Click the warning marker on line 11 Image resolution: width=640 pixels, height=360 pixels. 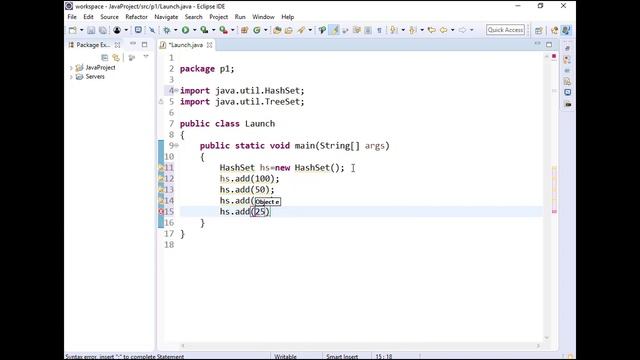click(161, 167)
